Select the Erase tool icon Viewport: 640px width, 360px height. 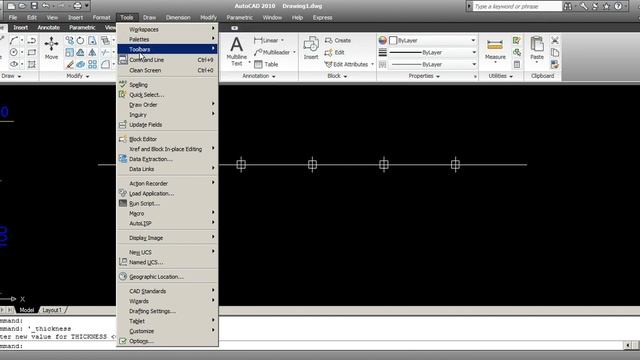[x=70, y=64]
